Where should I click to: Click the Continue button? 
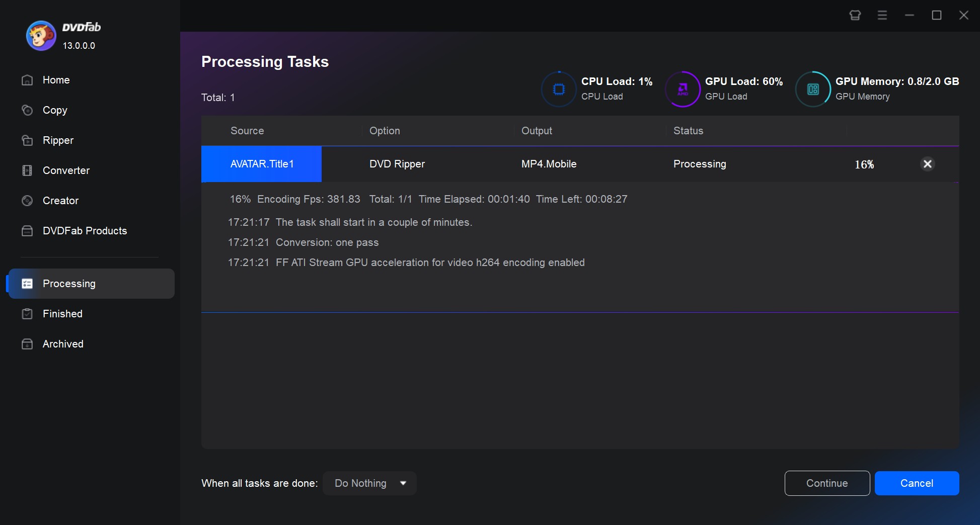(x=827, y=483)
